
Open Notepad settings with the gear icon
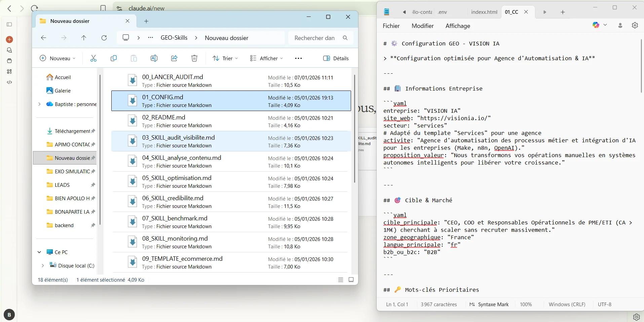click(x=635, y=25)
